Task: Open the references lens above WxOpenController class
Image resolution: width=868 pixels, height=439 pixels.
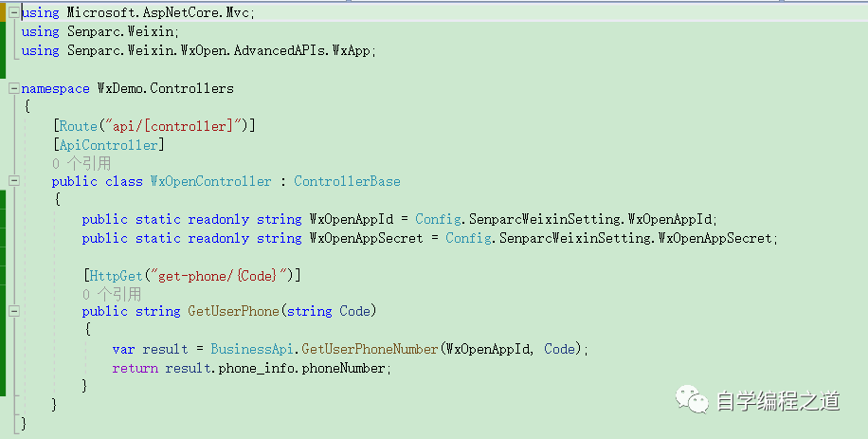Action: coord(81,163)
